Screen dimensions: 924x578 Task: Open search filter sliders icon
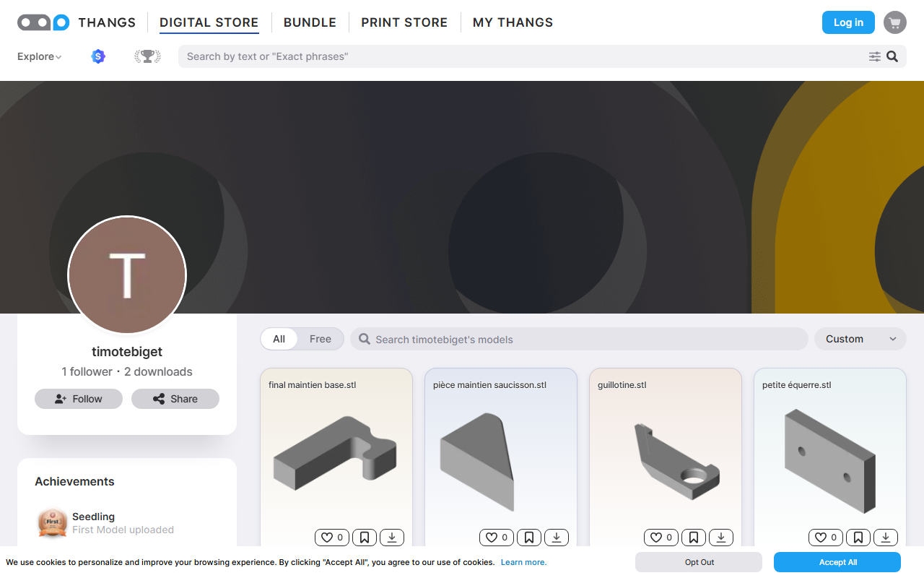click(x=875, y=56)
